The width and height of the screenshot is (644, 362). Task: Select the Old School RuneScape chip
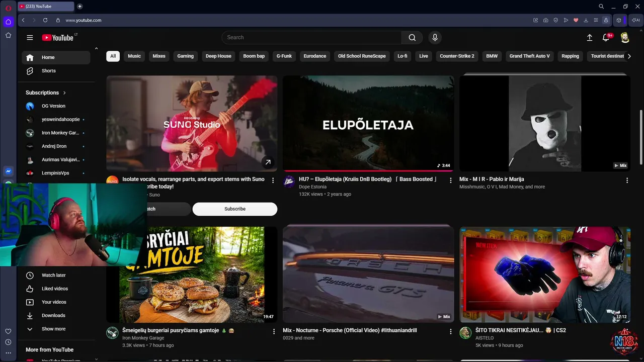[362, 56]
